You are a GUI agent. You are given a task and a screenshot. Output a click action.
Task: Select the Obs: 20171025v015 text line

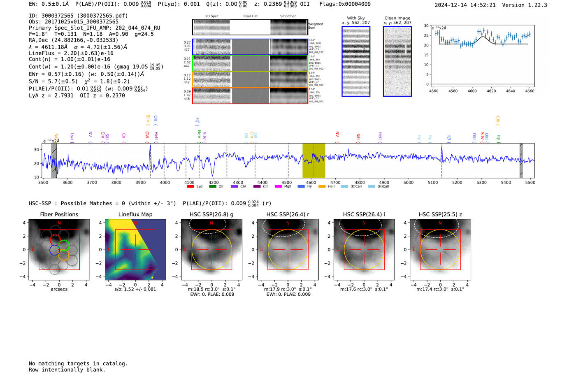[74, 22]
